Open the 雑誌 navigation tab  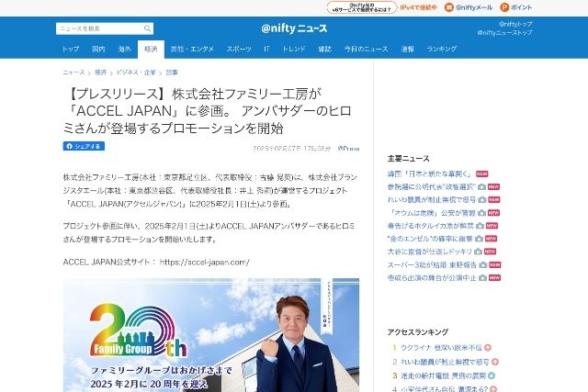coord(324,49)
